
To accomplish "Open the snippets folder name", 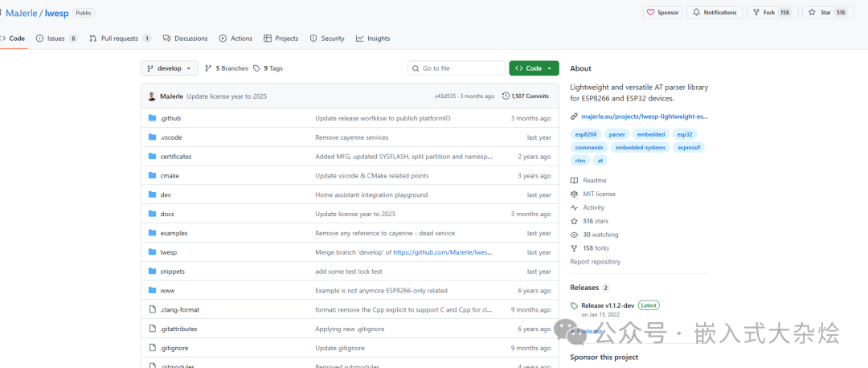I will (x=173, y=272).
